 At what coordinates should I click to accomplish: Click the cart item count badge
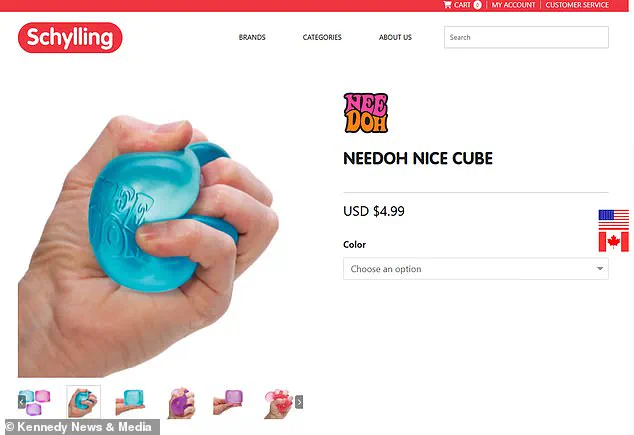(477, 5)
